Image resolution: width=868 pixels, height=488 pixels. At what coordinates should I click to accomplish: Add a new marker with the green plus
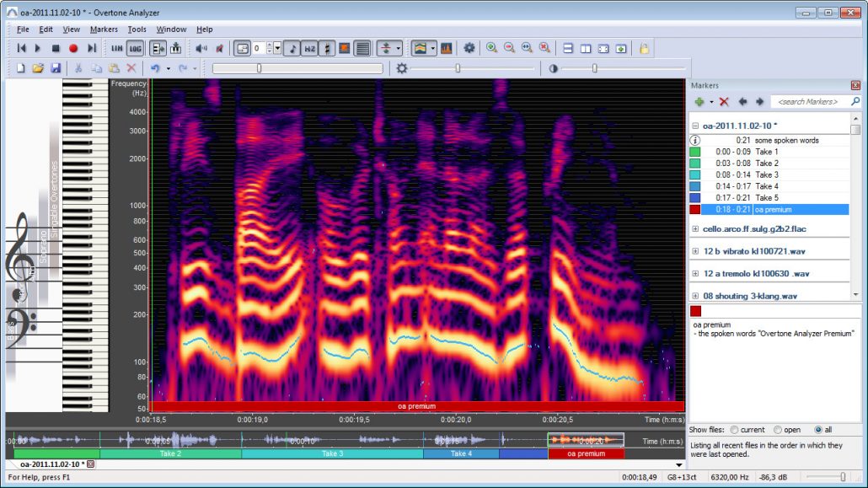[699, 101]
